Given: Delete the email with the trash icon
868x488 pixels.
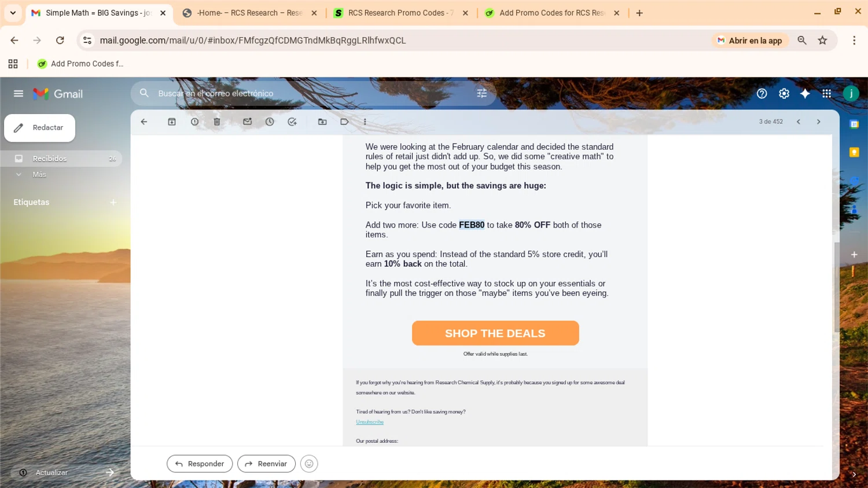Looking at the screenshot, I should coord(217,122).
